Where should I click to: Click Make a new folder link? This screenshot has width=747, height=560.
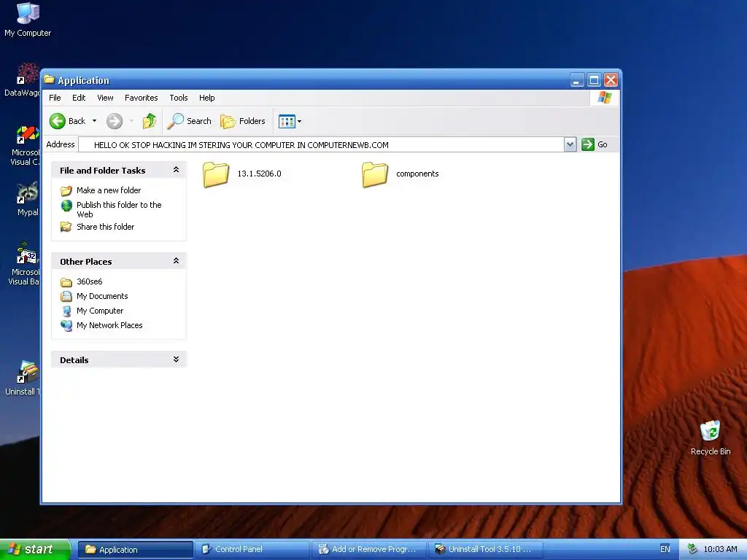(109, 190)
